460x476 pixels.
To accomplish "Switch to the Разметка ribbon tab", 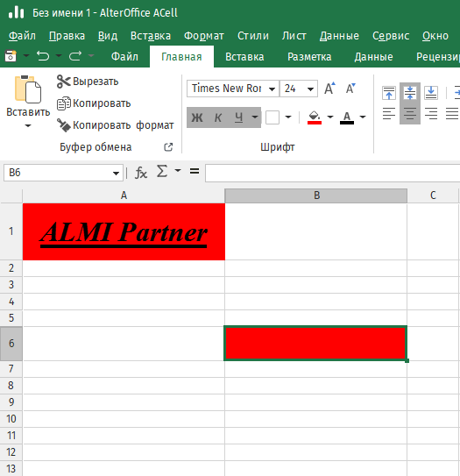I will [x=309, y=57].
